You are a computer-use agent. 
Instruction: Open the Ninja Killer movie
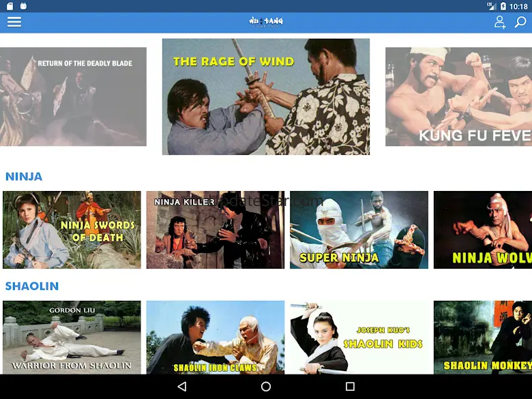216,230
